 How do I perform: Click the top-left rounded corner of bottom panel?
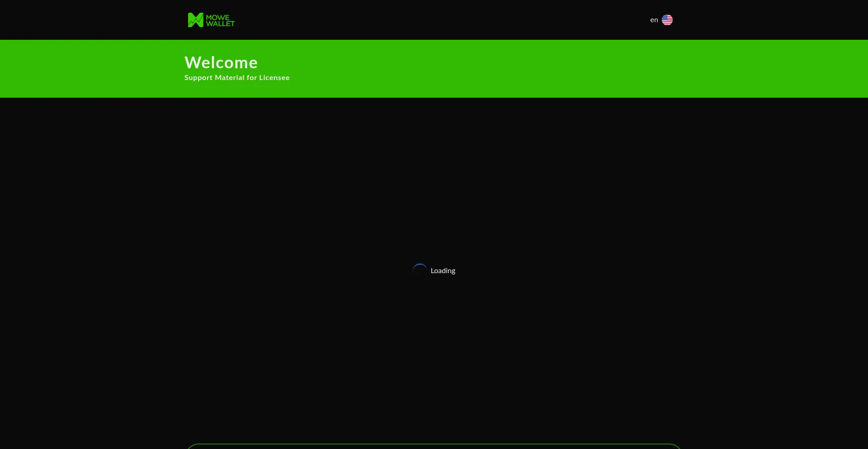pyautogui.click(x=189, y=446)
